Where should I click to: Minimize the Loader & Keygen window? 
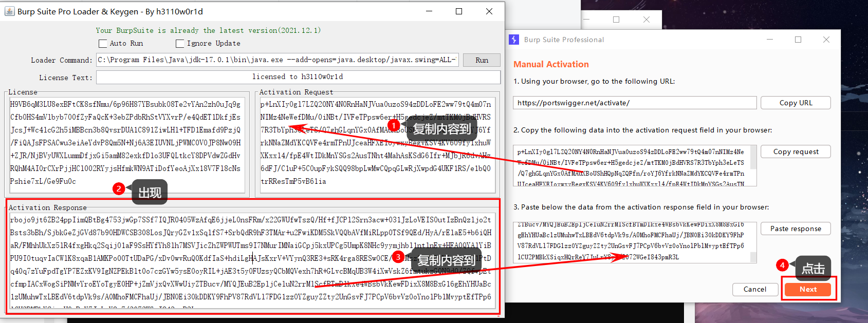429,11
